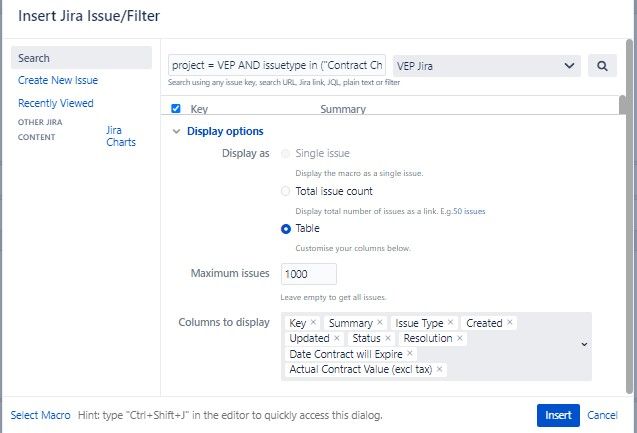The height and width of the screenshot is (433, 637).
Task: Click the Created column tag text
Action: 484,323
